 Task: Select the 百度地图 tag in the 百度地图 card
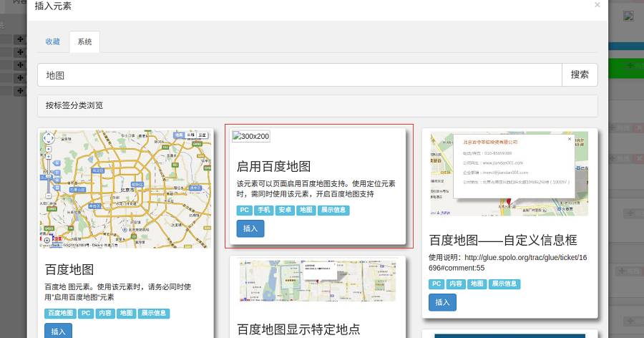coord(60,314)
